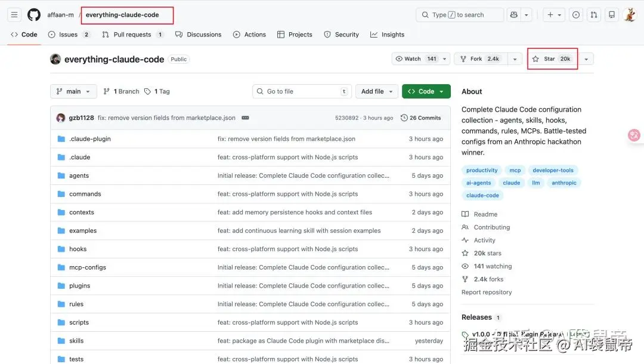
Task: Open the 26 Commits history link
Action: click(421, 118)
